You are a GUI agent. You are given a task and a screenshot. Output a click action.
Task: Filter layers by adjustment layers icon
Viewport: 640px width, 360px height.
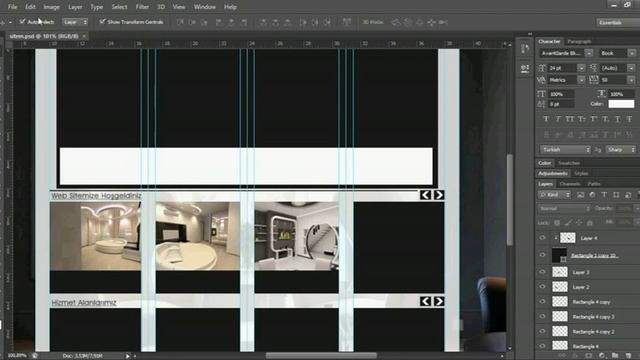point(592,195)
